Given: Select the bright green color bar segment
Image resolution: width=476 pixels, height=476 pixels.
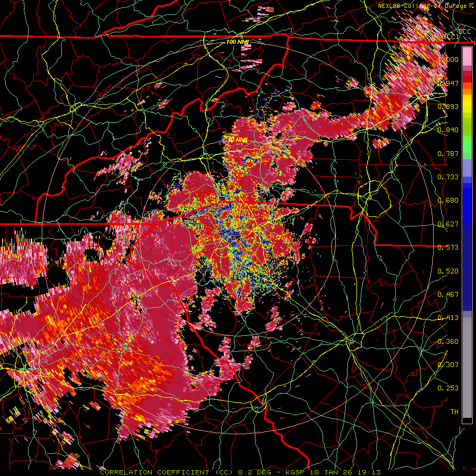Looking at the screenshot, I should click(467, 144).
